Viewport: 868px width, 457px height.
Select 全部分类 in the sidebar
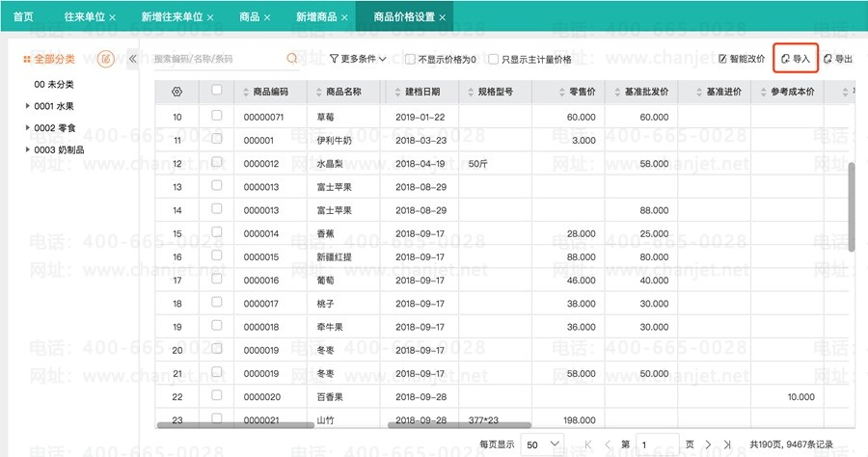point(54,59)
